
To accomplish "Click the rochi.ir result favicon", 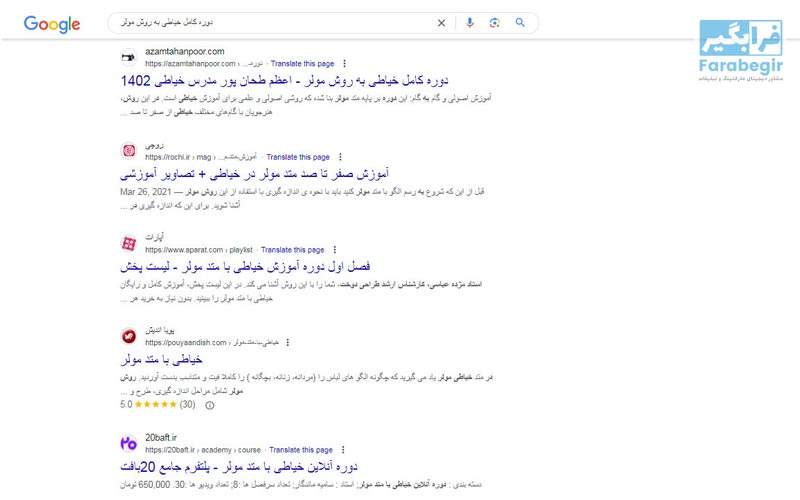I will click(129, 151).
